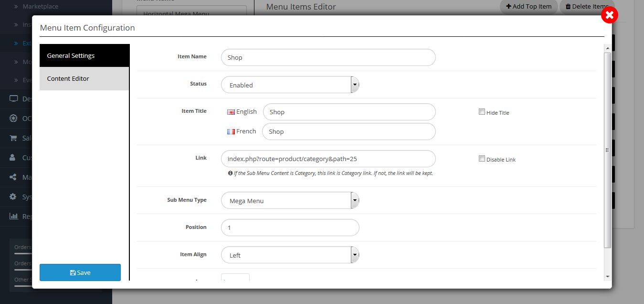Click the bar chart icon in the sidebar
The height and width of the screenshot is (304, 644).
click(x=13, y=217)
